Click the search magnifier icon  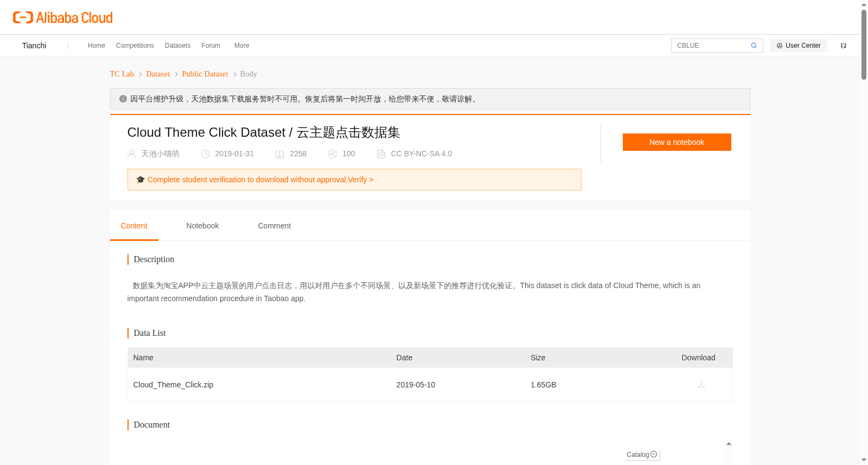point(754,46)
